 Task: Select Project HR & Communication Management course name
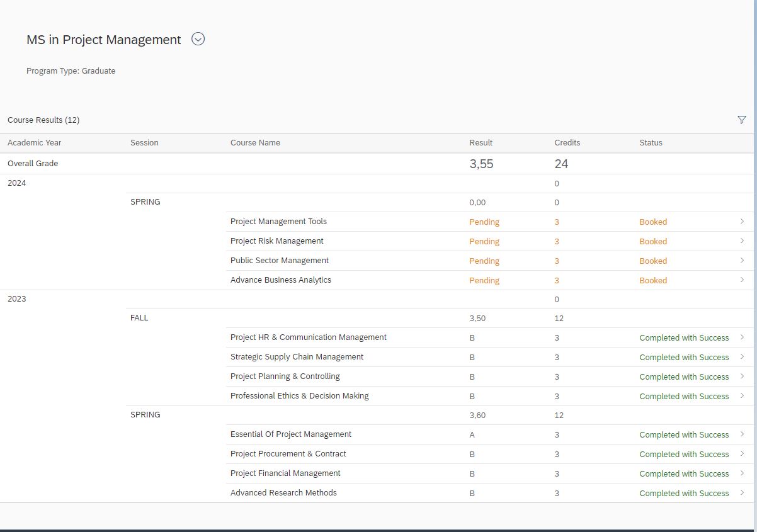pyautogui.click(x=309, y=337)
